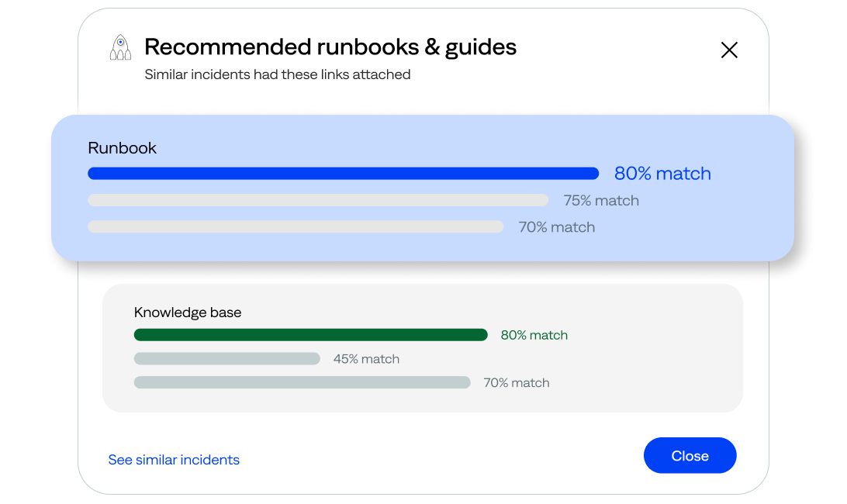
Task: Click the blue 80% match progress bar
Action: click(344, 173)
